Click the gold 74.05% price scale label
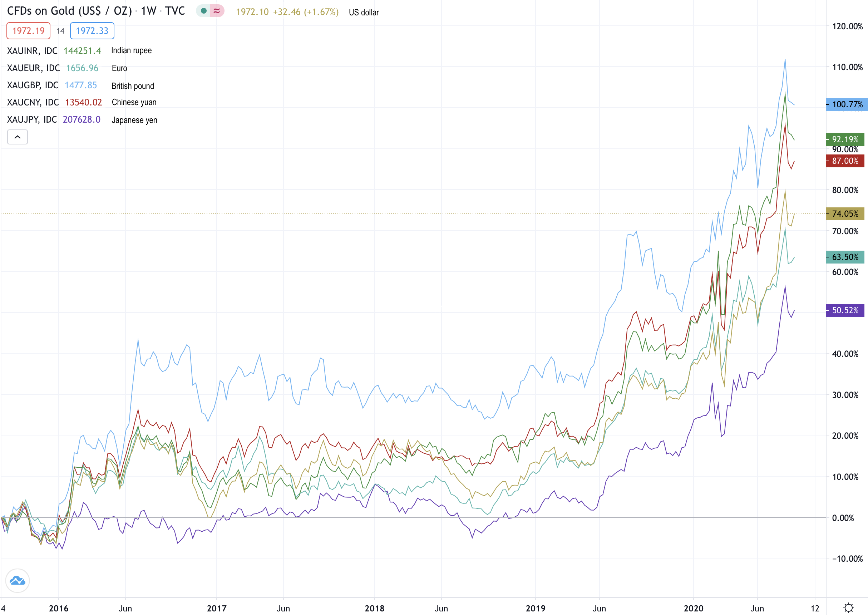868x615 pixels. pos(845,214)
